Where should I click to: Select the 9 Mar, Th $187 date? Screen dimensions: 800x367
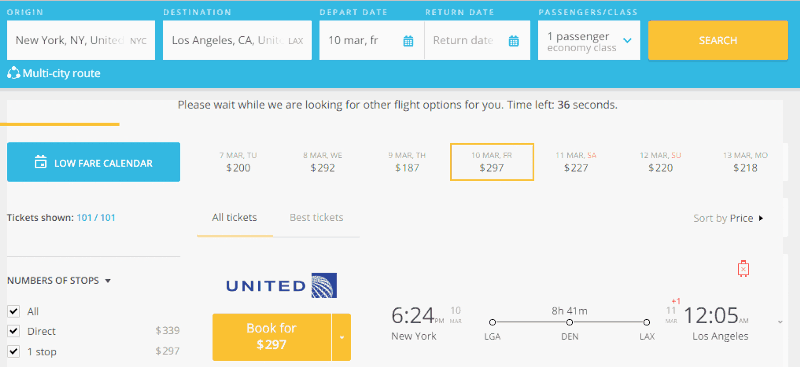click(407, 162)
